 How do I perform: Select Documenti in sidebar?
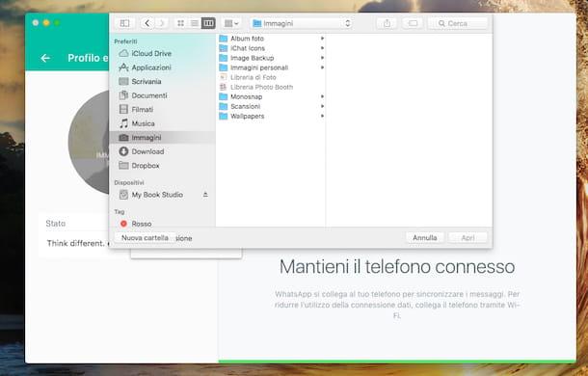pyautogui.click(x=162, y=95)
